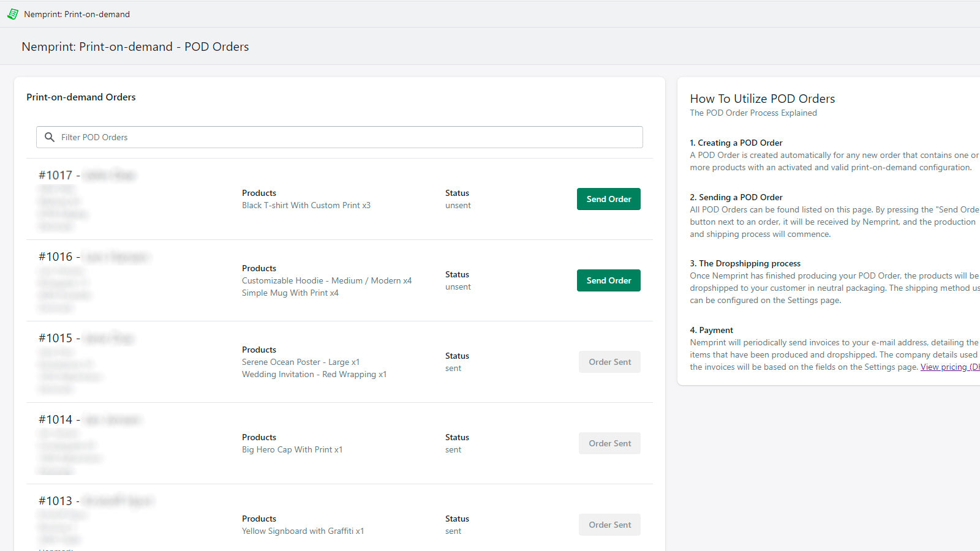Click Order Sent button for #1013
This screenshot has width=980, height=551.
pos(609,525)
